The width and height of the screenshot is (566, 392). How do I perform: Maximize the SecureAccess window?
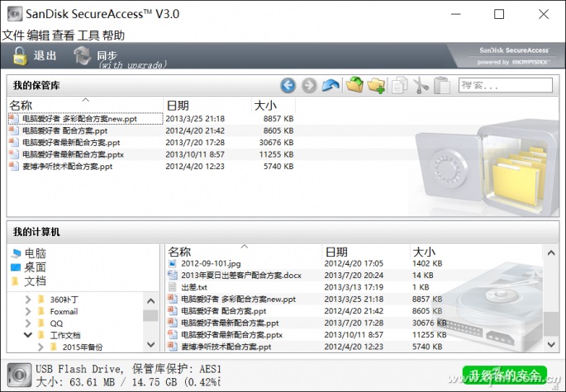(499, 14)
